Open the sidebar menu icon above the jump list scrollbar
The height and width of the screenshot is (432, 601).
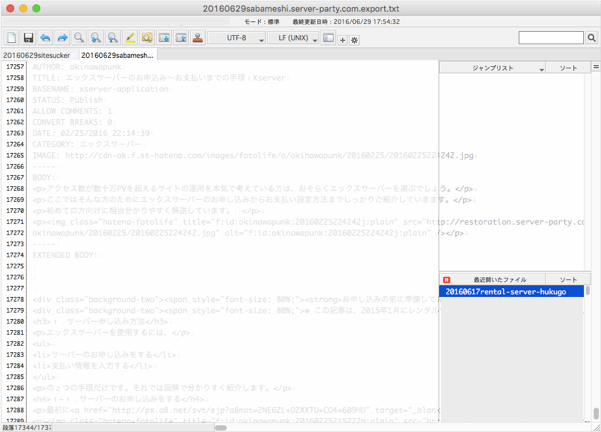pyautogui.click(x=596, y=67)
